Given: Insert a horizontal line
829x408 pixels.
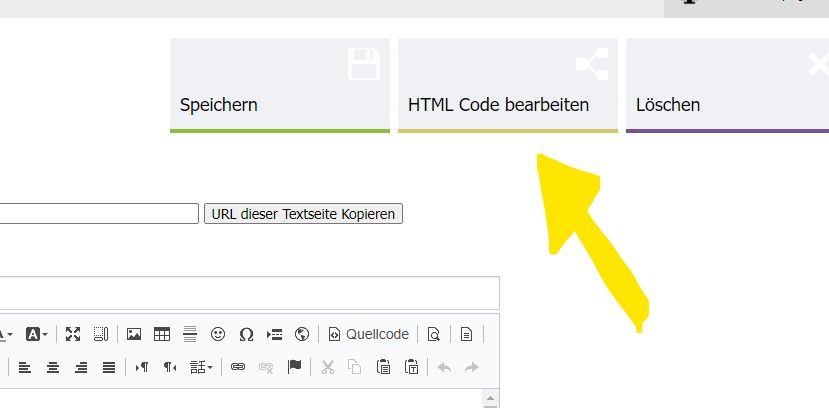Looking at the screenshot, I should [x=190, y=334].
